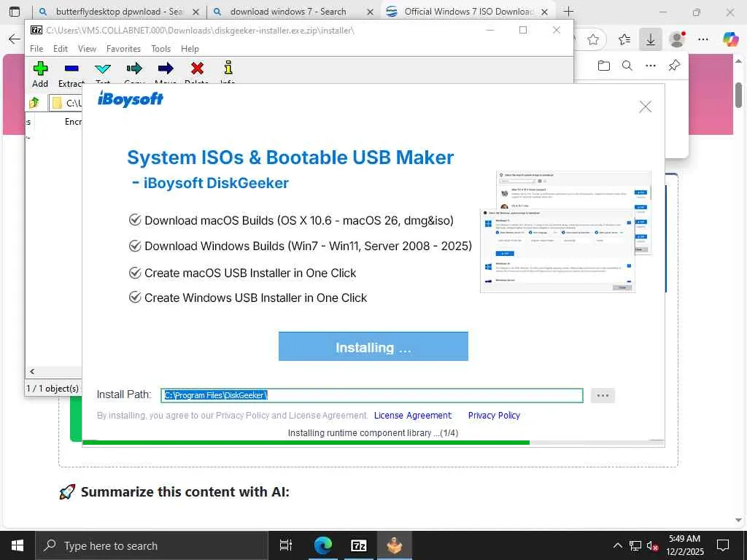The width and height of the screenshot is (747, 560).
Task: Open Edge profile avatar
Action: [x=677, y=39]
